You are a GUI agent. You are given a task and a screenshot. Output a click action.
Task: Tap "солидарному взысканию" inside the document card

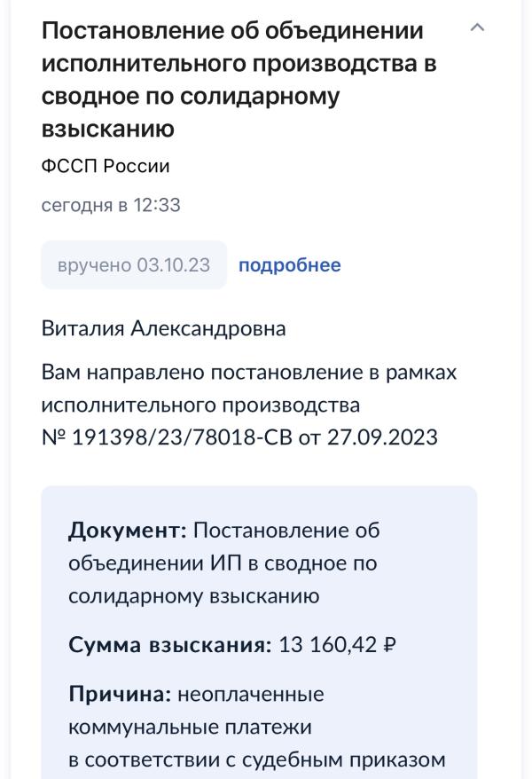click(192, 596)
